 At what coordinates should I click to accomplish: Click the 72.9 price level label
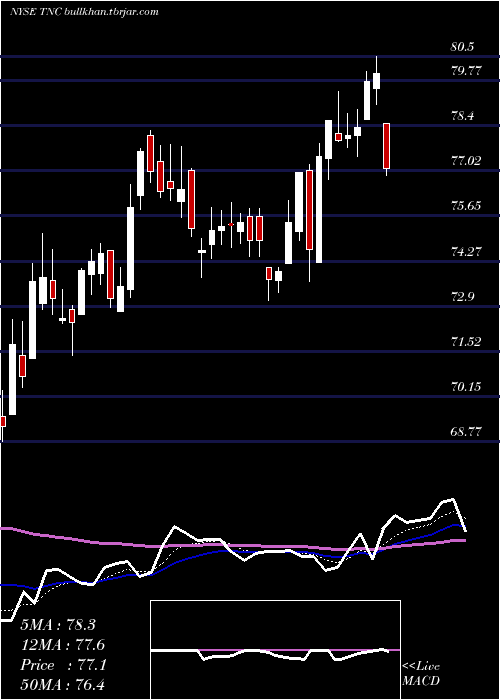(x=464, y=296)
